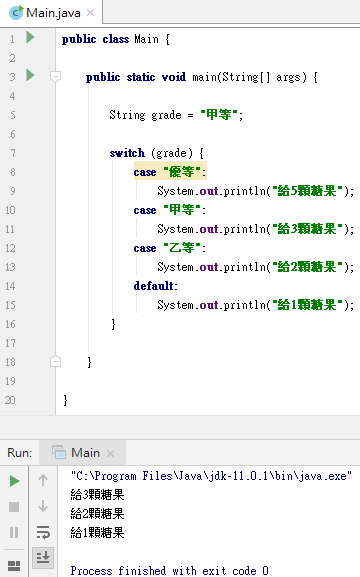Move up the stack trace arrow
This screenshot has width=360, height=577.
[43, 480]
